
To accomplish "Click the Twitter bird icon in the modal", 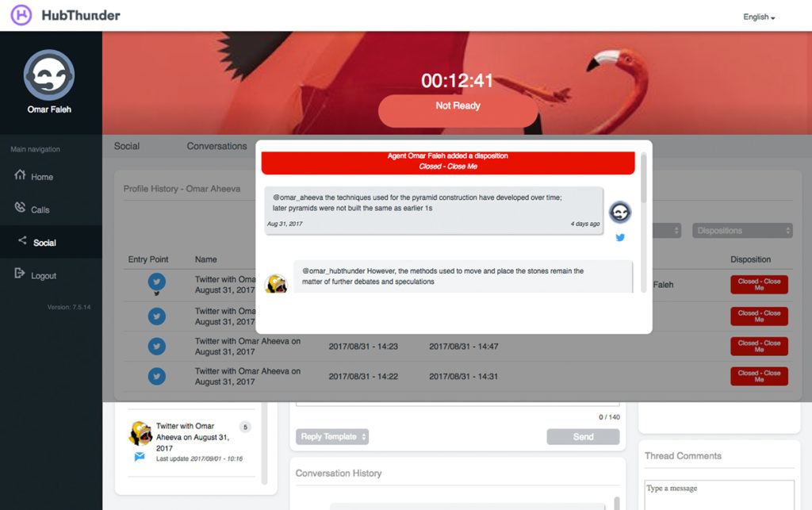I will point(620,237).
